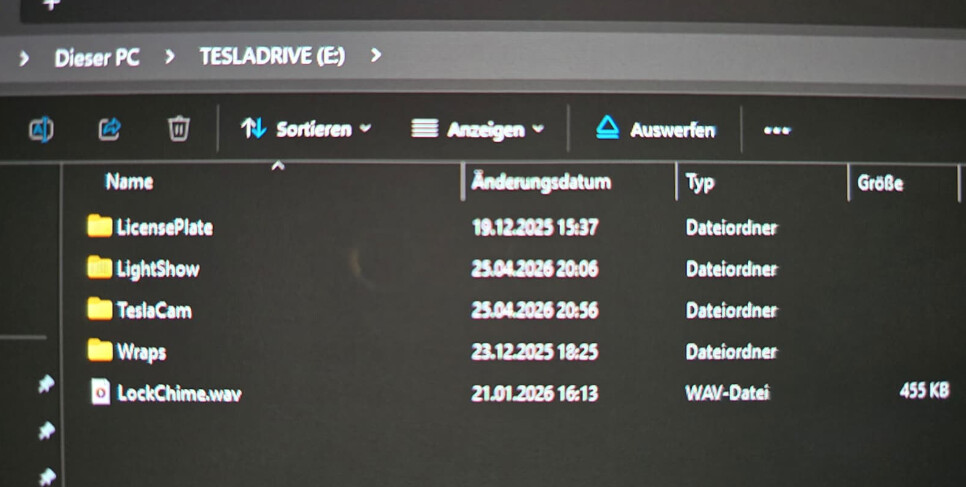Click the Delete trash icon
The image size is (966, 487).
179,129
